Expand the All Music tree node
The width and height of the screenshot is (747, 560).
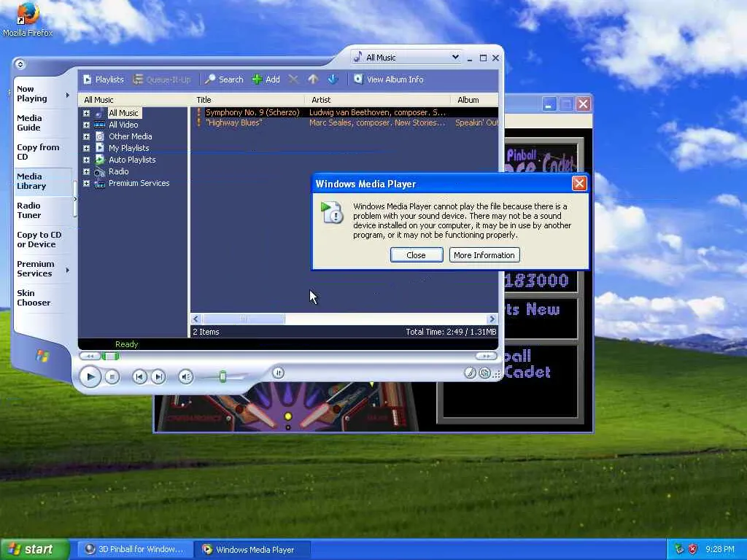[x=86, y=113]
